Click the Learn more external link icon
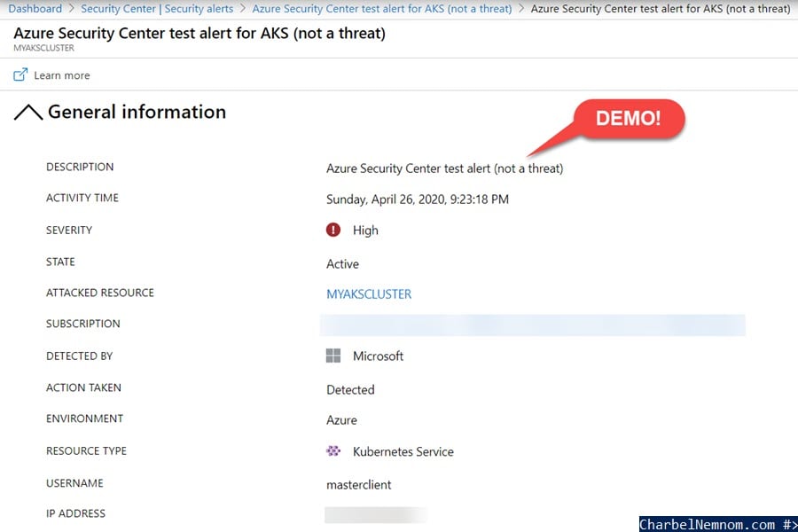The width and height of the screenshot is (798, 532). click(20, 74)
